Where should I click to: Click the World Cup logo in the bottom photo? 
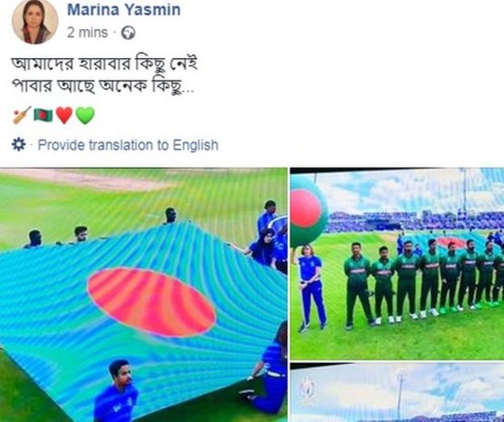pyautogui.click(x=306, y=390)
